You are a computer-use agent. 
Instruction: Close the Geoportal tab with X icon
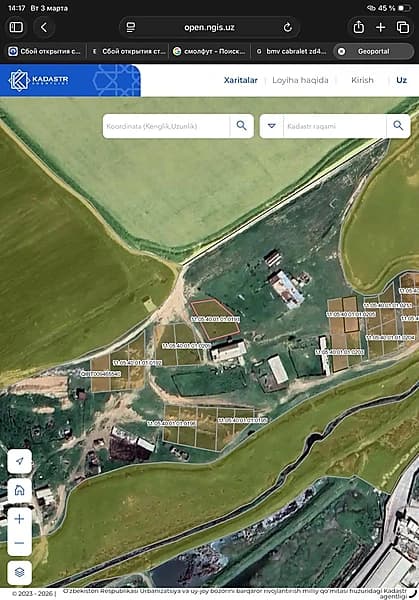click(x=341, y=51)
